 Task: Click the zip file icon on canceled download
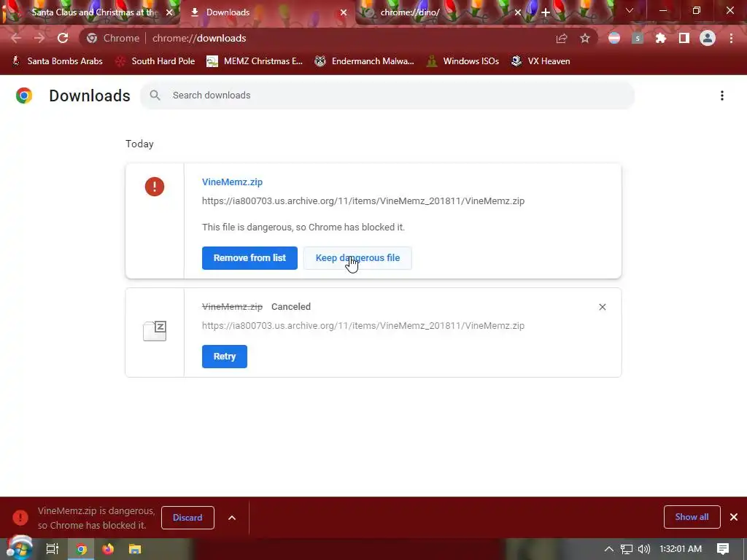[155, 330]
